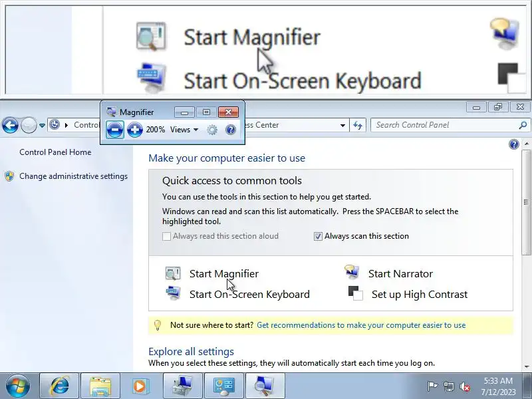Click the Magnifier zoom out minus button

114,129
